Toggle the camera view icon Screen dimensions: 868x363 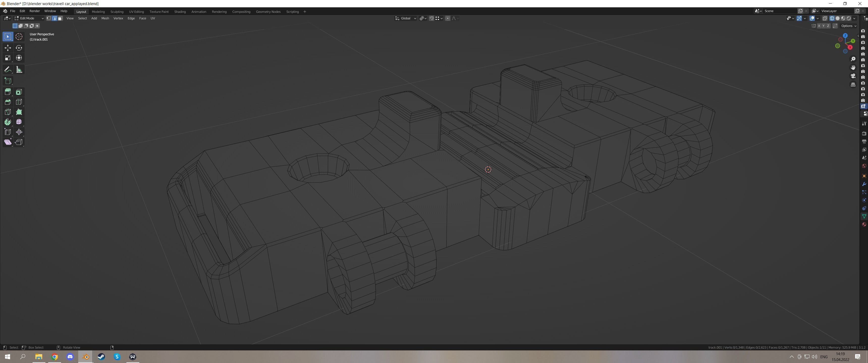click(x=853, y=76)
